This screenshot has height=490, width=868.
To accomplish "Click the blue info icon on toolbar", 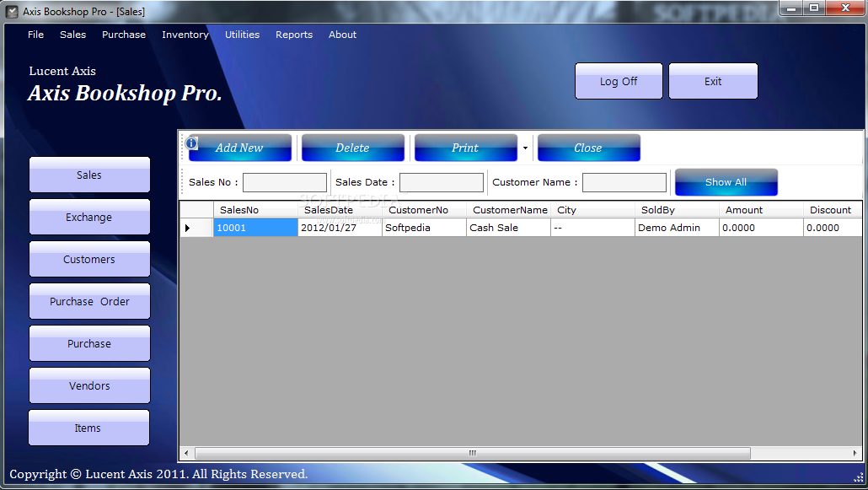I will 191,143.
